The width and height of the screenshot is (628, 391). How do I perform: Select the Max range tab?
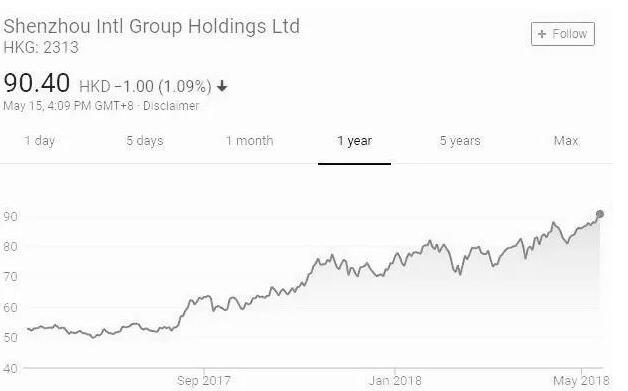click(x=566, y=141)
